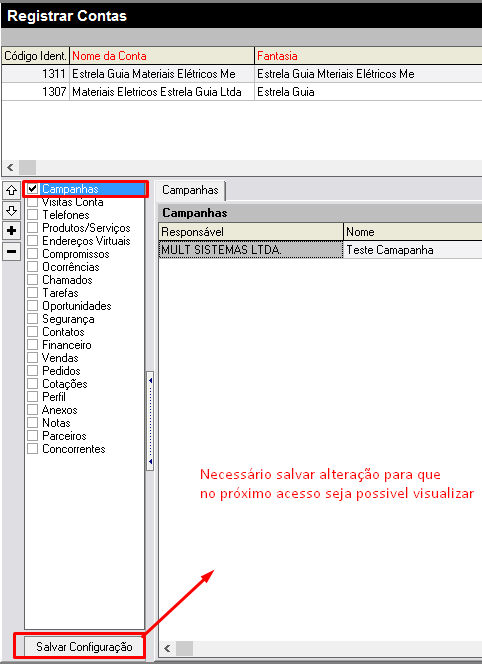
Task: Click left scroll arrow under accounts grid
Action: tap(11, 167)
